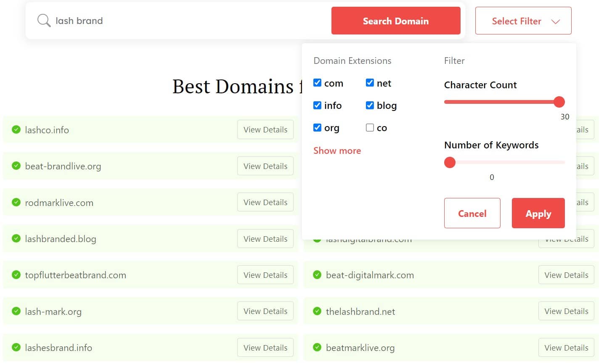Click green check icon beside lashbranded.blog
The height and width of the screenshot is (364, 604).
16,238
